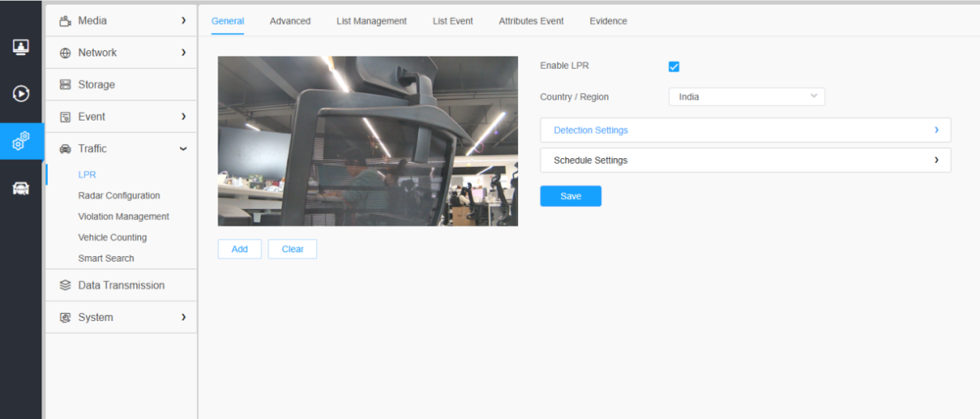Viewport: 980px width, 419px height.
Task: Open the vehicle icon in left bar
Action: [x=21, y=188]
